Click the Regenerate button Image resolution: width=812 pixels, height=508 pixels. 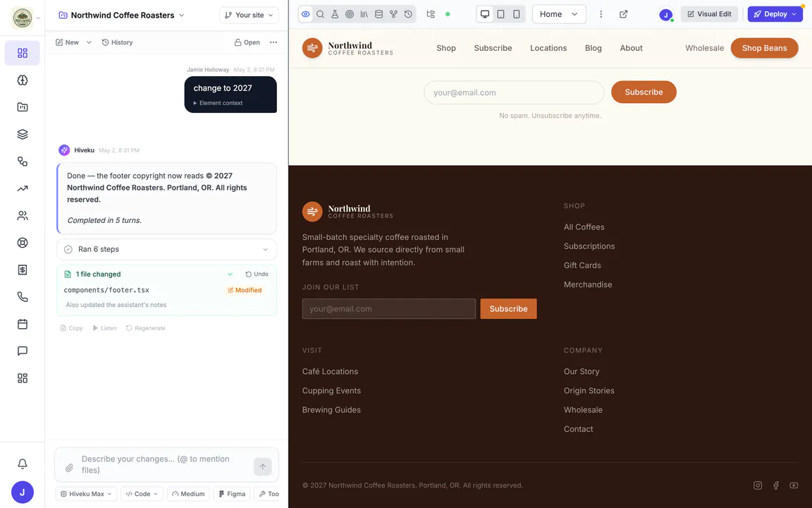[x=145, y=328]
